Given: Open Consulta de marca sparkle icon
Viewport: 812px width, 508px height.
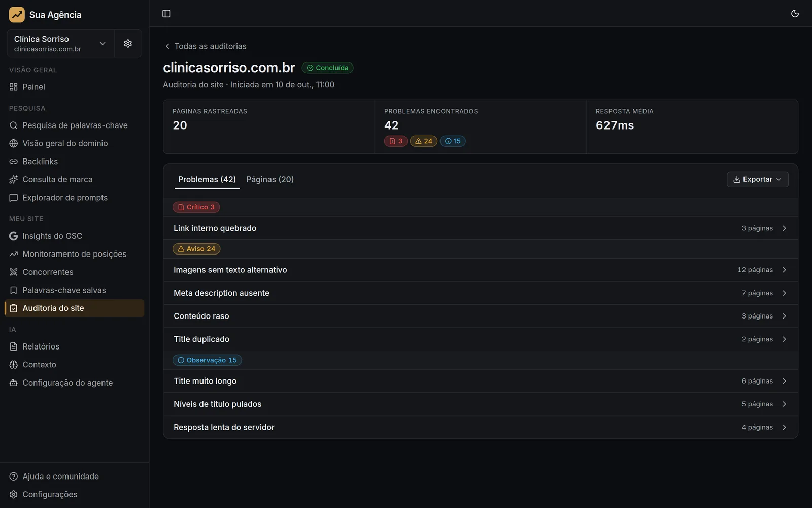Looking at the screenshot, I should click(14, 180).
